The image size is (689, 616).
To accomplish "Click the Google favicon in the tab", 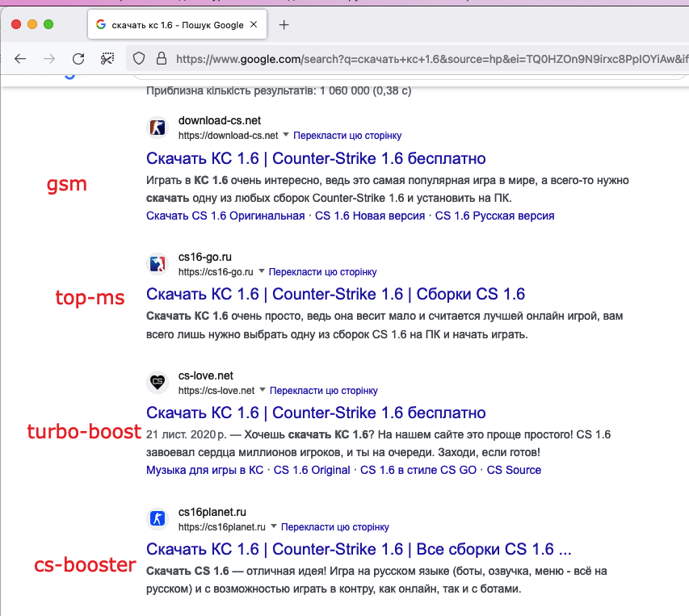I will 101,24.
